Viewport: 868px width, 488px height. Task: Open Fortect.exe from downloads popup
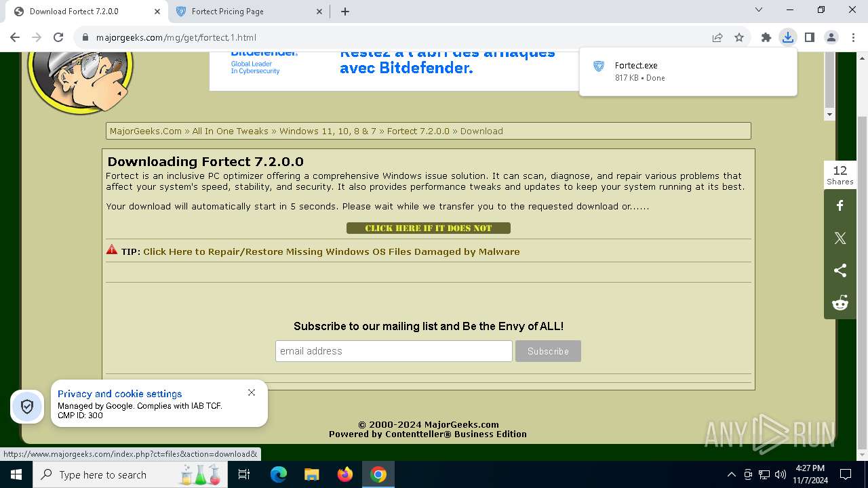(688, 71)
